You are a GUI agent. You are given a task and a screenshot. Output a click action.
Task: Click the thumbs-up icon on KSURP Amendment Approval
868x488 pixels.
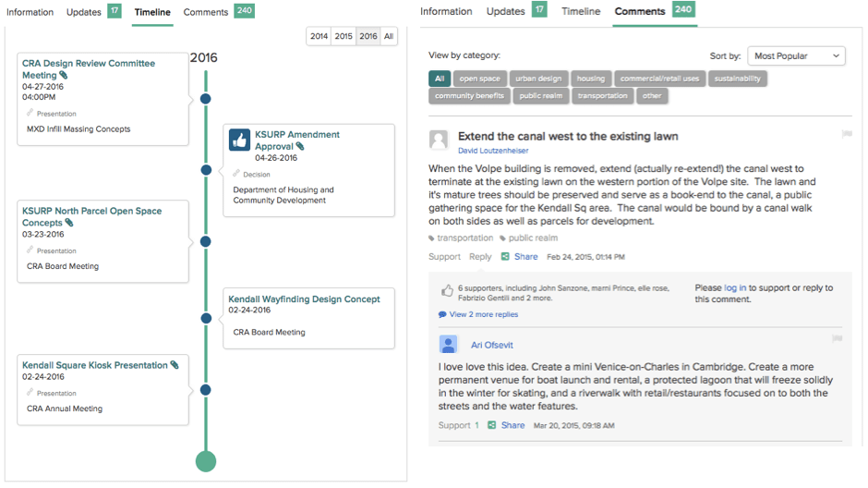240,140
